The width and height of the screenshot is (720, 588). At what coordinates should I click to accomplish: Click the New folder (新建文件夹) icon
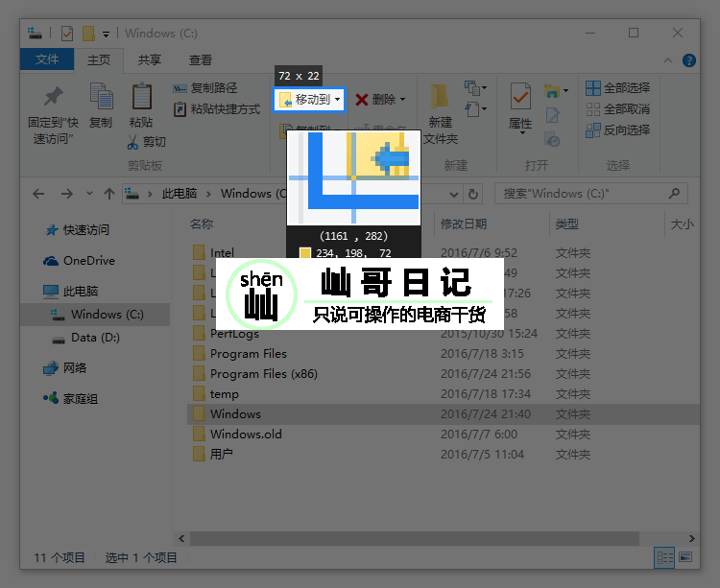click(x=440, y=97)
